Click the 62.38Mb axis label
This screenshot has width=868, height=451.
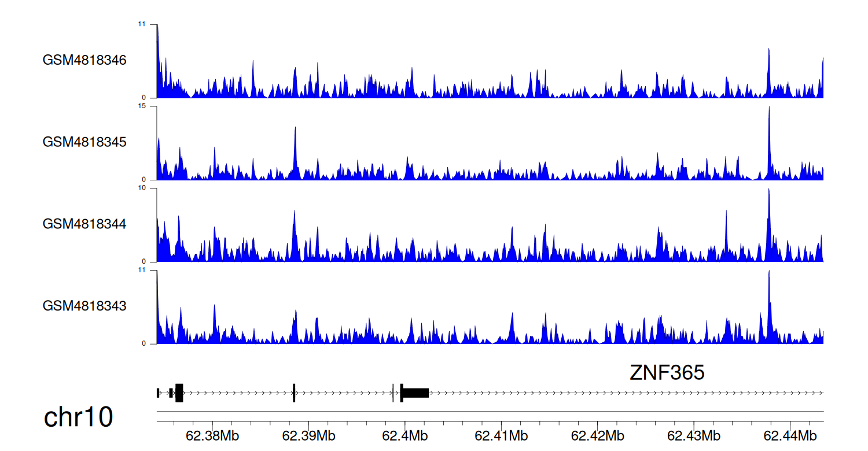point(212,435)
